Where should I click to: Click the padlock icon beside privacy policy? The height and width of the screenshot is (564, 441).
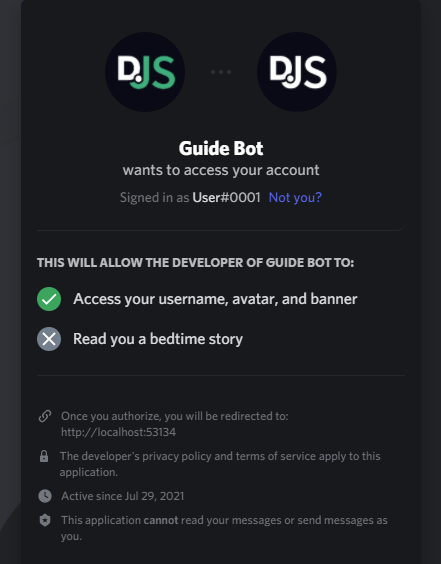[44, 456]
